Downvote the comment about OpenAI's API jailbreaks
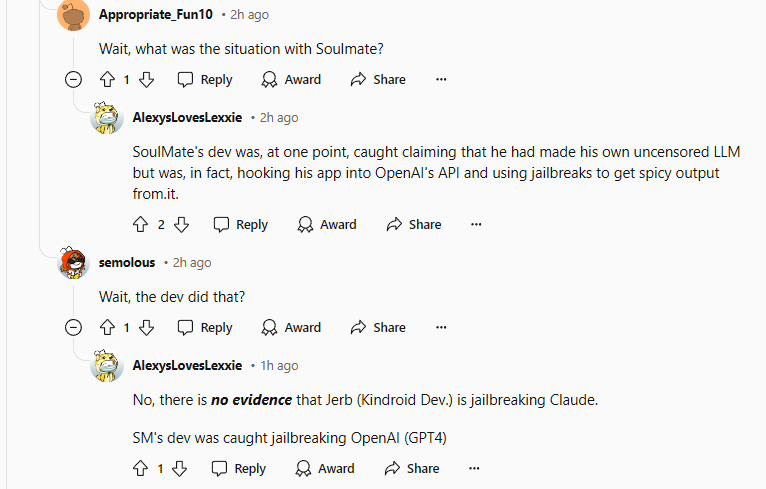The width and height of the screenshot is (766, 489). point(182,225)
